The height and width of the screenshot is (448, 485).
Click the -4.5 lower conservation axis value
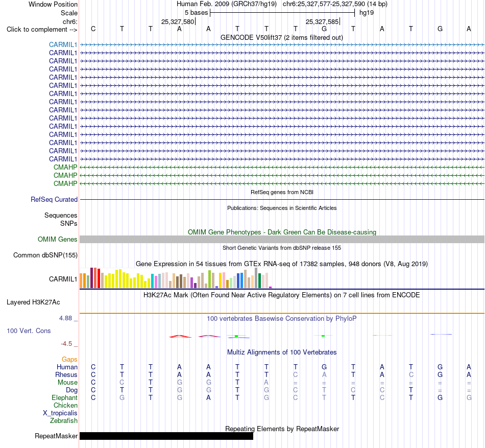point(66,343)
